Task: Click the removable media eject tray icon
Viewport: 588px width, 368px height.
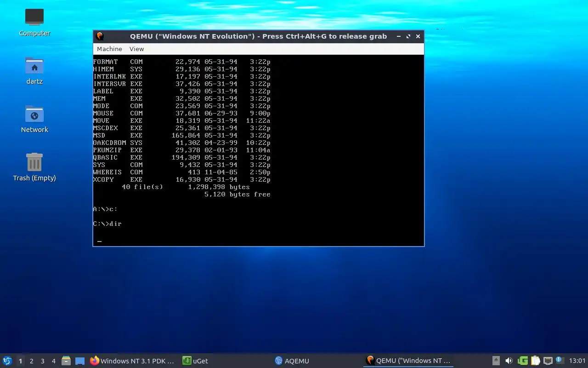Action: (x=496, y=361)
